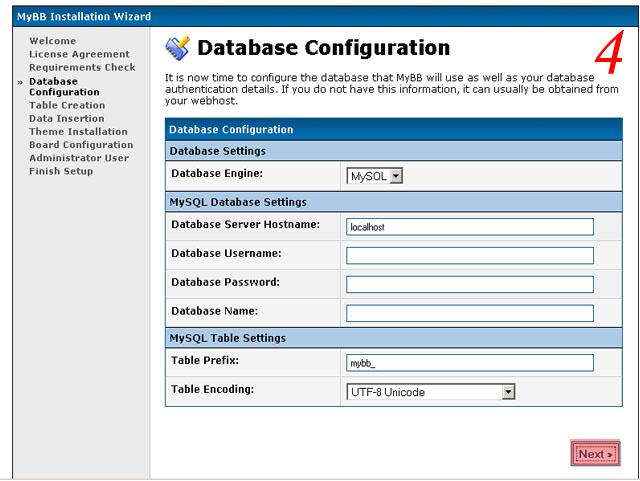This screenshot has height=481, width=640.
Task: Focus the Database Username input field
Action: (x=470, y=256)
